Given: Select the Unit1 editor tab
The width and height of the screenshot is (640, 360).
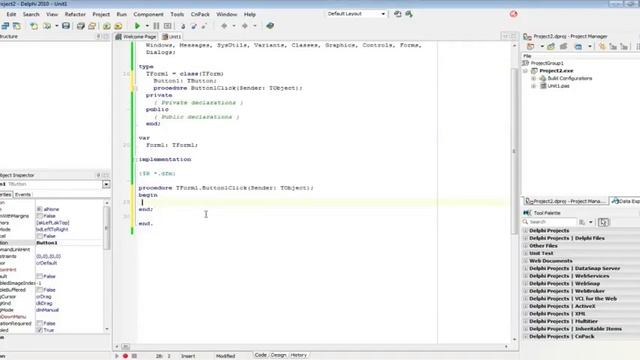Looking at the screenshot, I should point(171,37).
